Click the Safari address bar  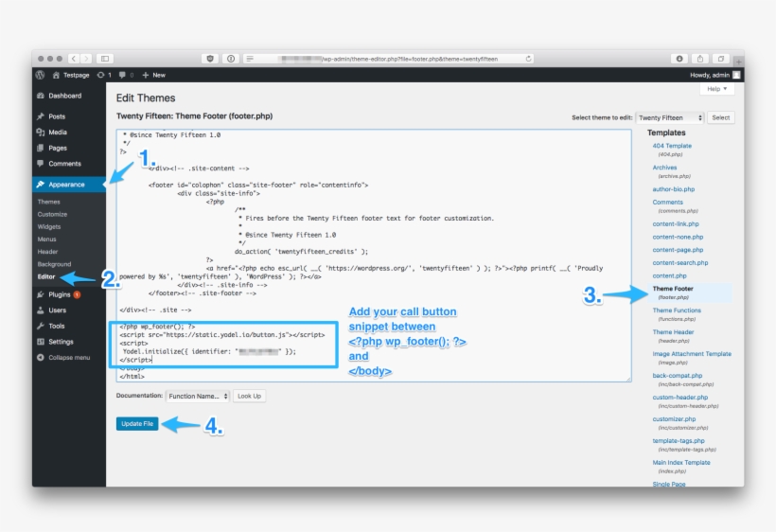389,59
